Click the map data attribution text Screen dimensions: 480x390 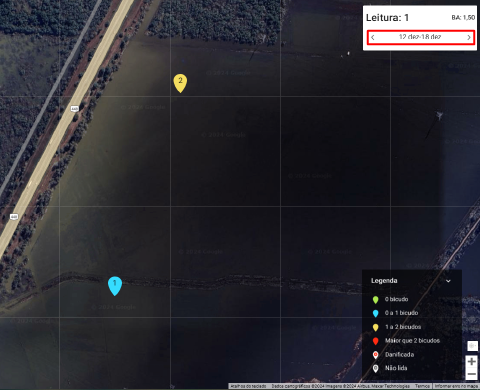(340, 386)
